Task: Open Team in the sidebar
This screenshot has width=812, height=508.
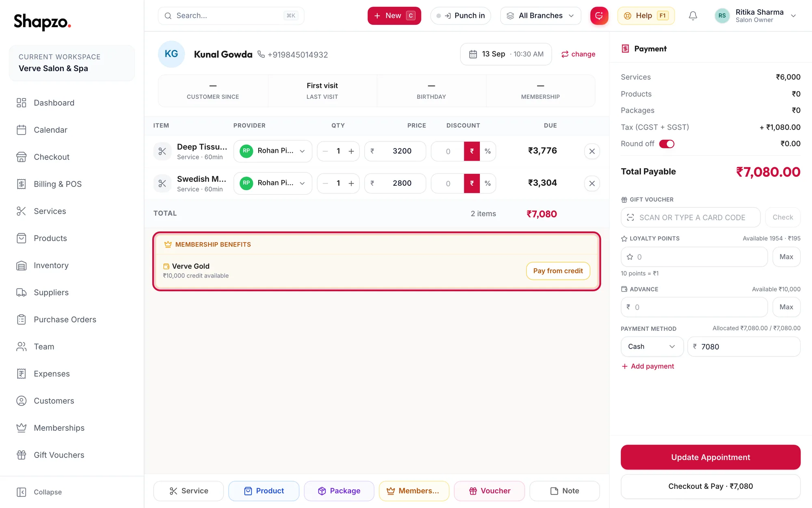Action: click(x=72, y=347)
